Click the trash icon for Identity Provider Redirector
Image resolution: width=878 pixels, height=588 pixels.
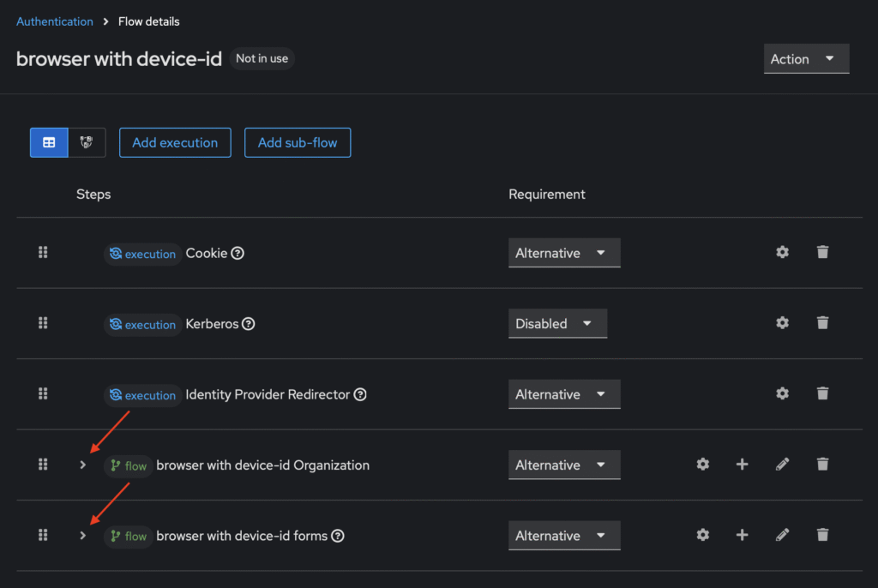822,393
